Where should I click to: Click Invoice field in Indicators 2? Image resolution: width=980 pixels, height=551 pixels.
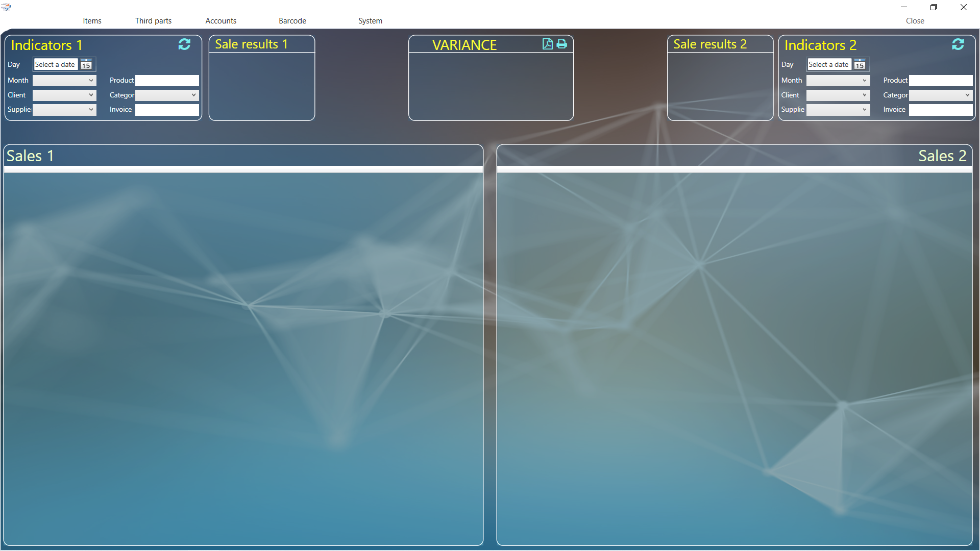click(x=940, y=110)
